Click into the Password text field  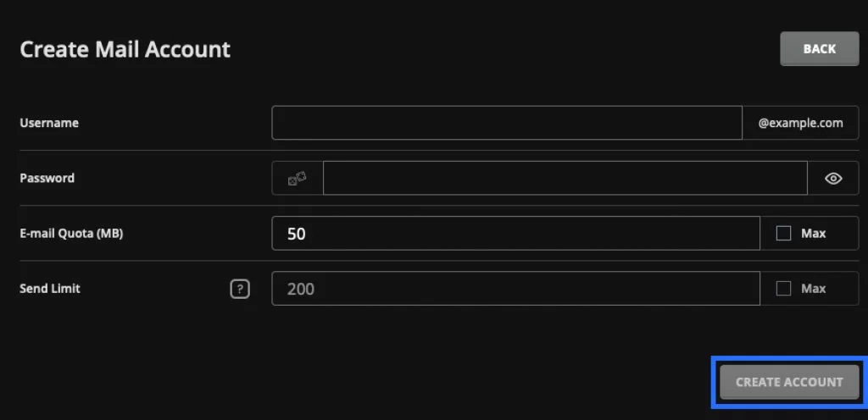565,179
